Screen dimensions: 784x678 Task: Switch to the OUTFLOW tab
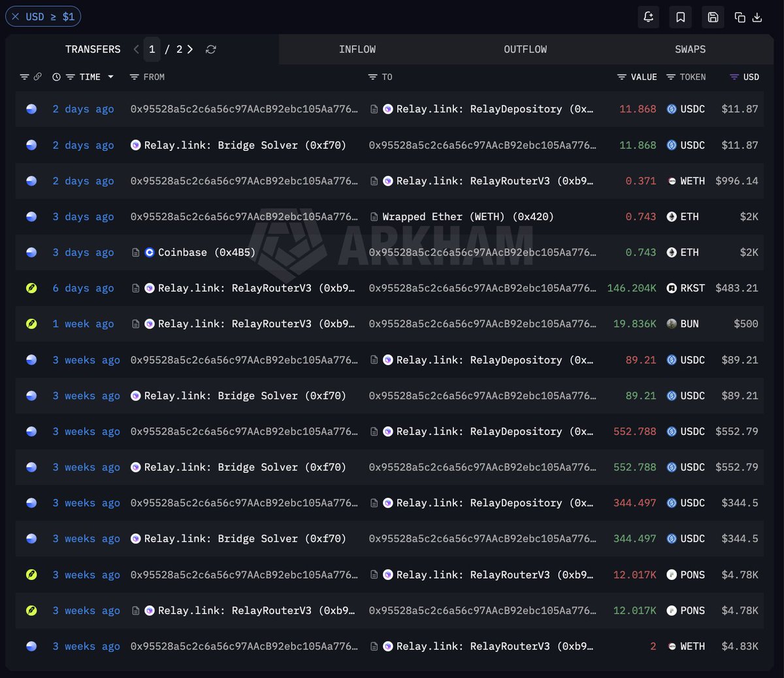[x=525, y=49]
